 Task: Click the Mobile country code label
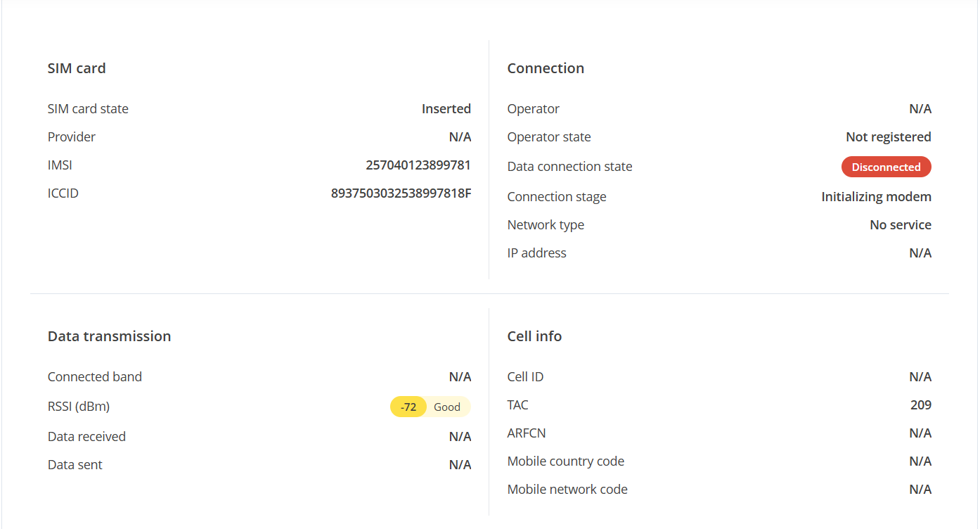pos(565,461)
